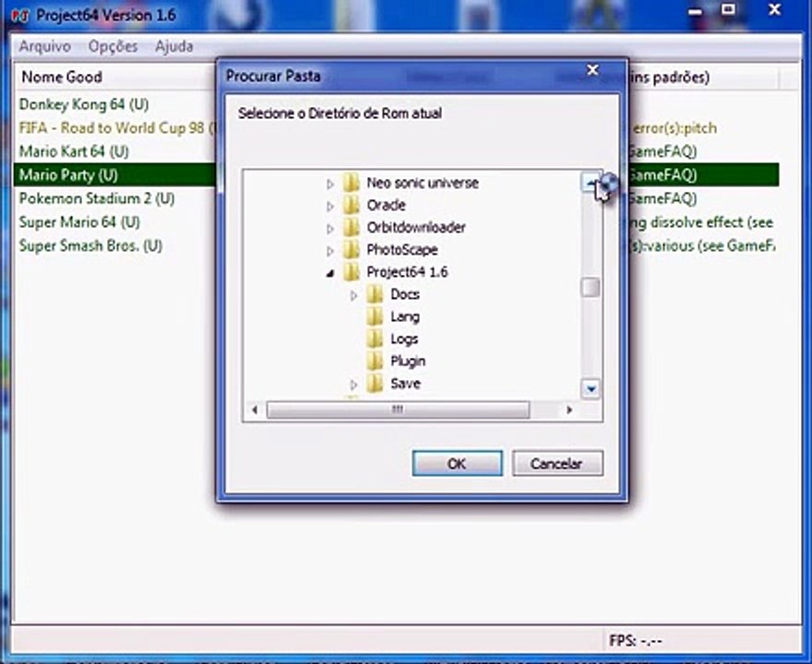Click the PhotoScape folder icon
Viewport: 812px width, 664px height.
[x=352, y=249]
